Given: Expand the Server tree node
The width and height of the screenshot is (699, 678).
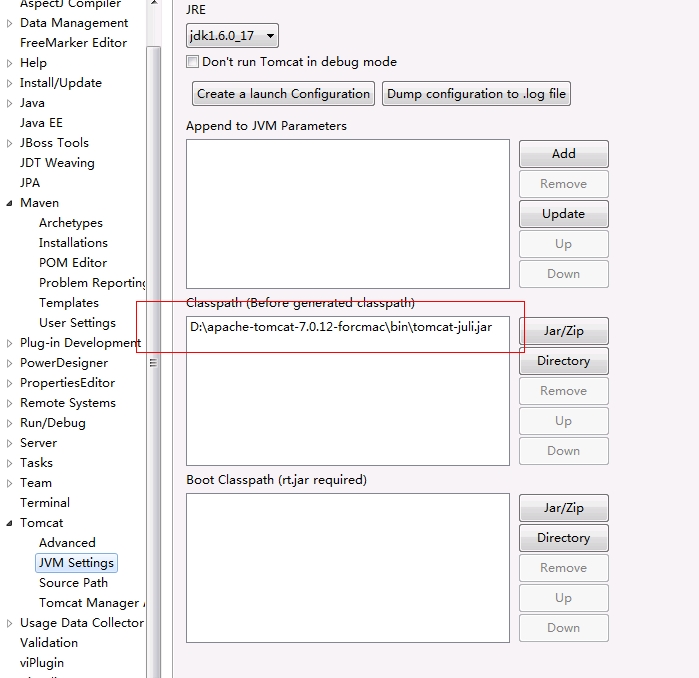Looking at the screenshot, I should coord(9,444).
